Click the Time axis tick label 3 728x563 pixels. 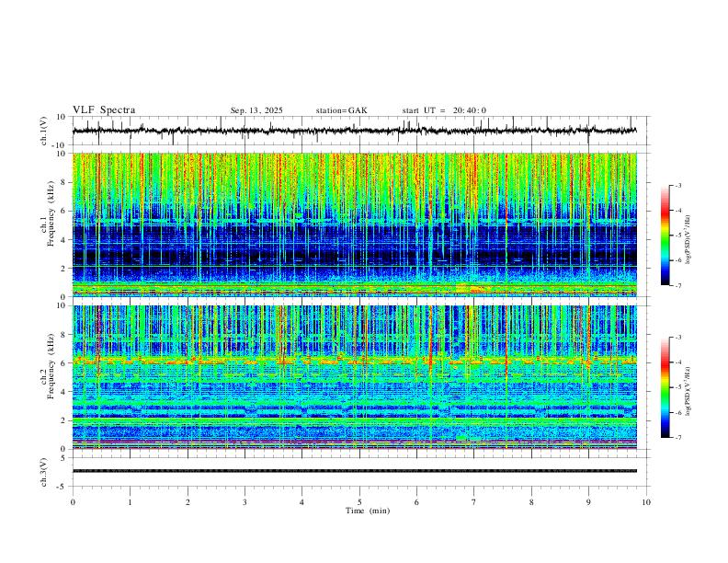pyautogui.click(x=245, y=502)
